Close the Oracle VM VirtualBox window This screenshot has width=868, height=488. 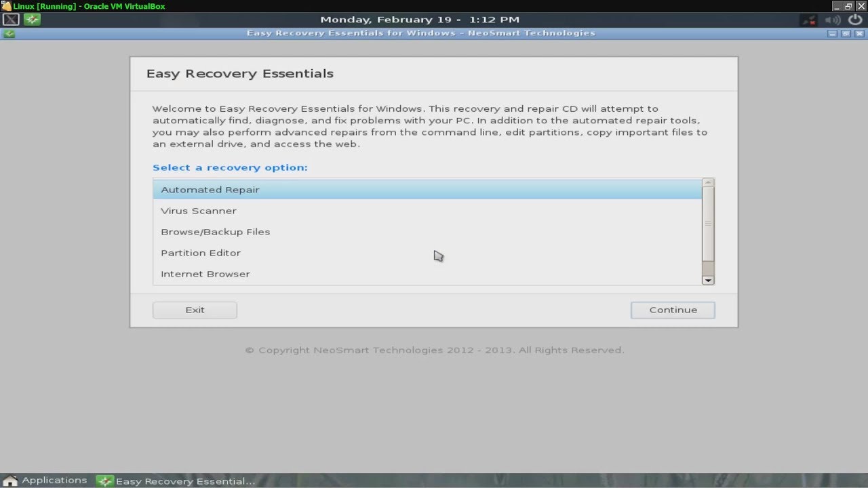pos(861,6)
